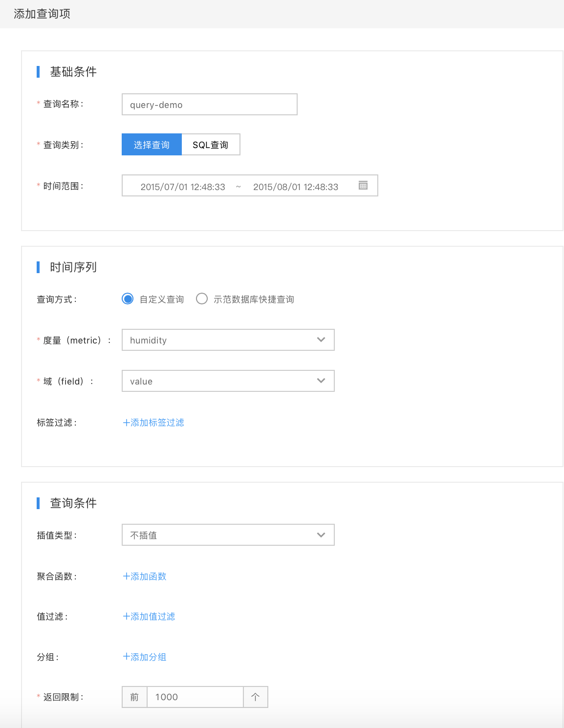Click the 前 prefix on return limit
The height and width of the screenshot is (728, 564).
click(134, 697)
